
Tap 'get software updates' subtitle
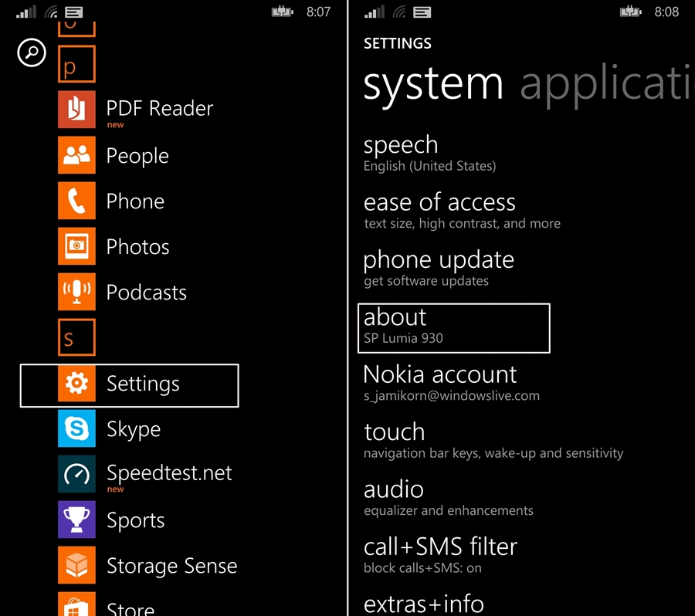pos(426,281)
